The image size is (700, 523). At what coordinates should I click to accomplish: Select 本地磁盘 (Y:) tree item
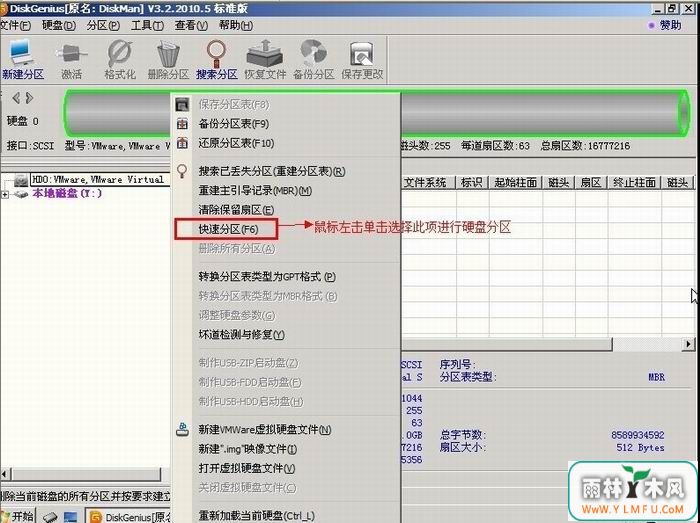[67, 194]
